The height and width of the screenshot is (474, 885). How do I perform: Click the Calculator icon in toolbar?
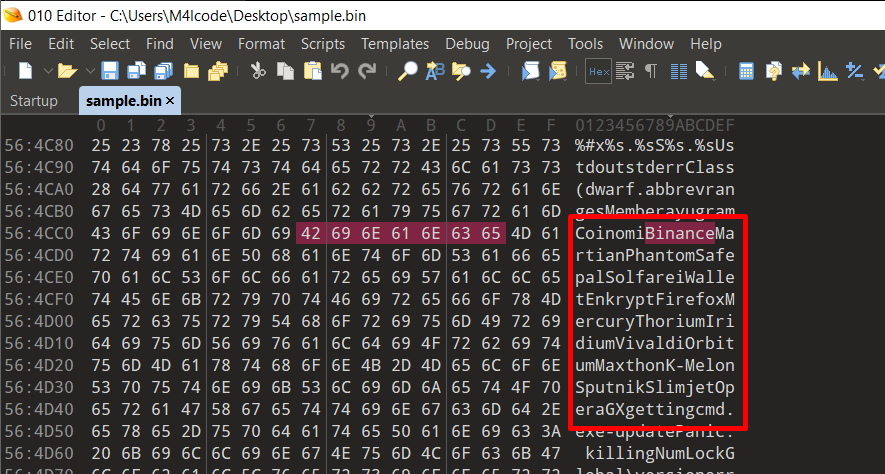[746, 71]
